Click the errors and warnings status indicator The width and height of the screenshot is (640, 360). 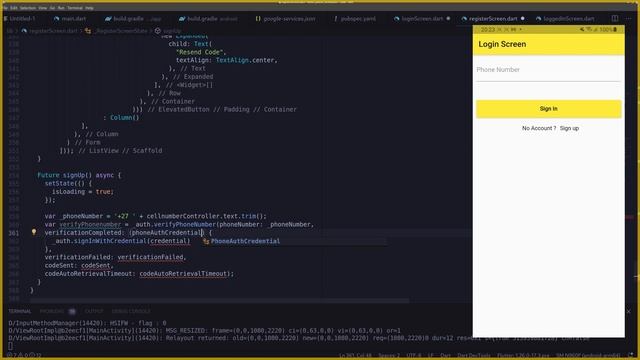click(x=24, y=356)
